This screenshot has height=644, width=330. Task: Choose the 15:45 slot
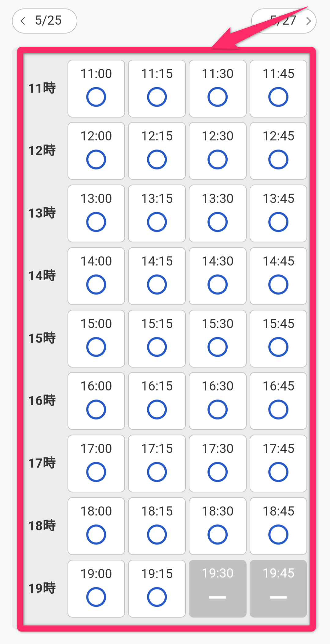pos(278,339)
